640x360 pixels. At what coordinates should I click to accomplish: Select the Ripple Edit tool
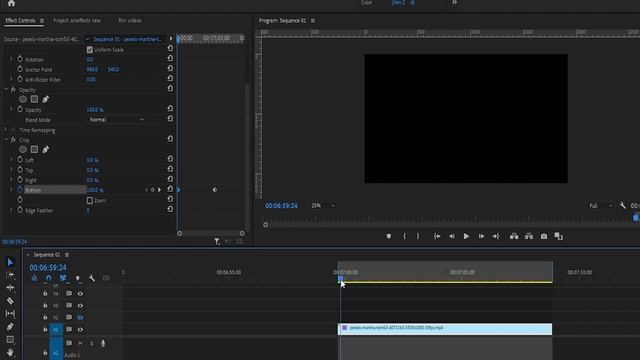point(10,287)
